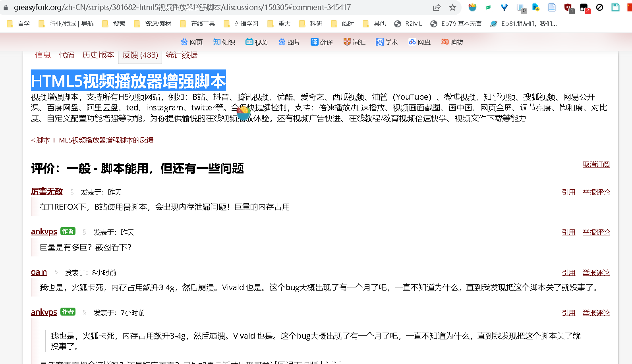Image resolution: width=632 pixels, height=364 pixels.
Task: Open the 搜索 bookmark folder
Action: [114, 24]
